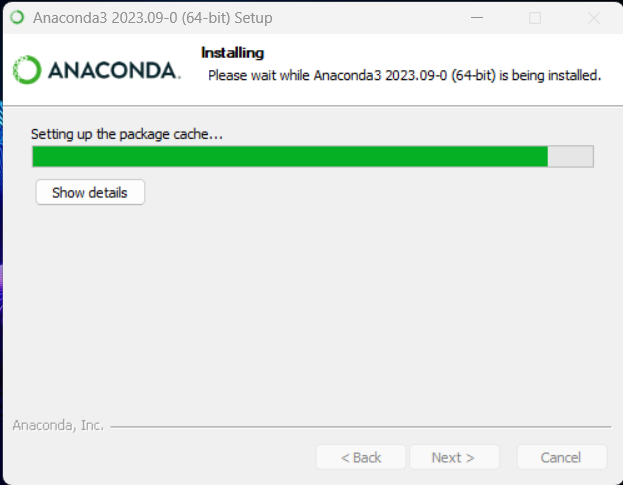Cancel the Anaconda installation
Screen dimensions: 623x485
point(561,458)
